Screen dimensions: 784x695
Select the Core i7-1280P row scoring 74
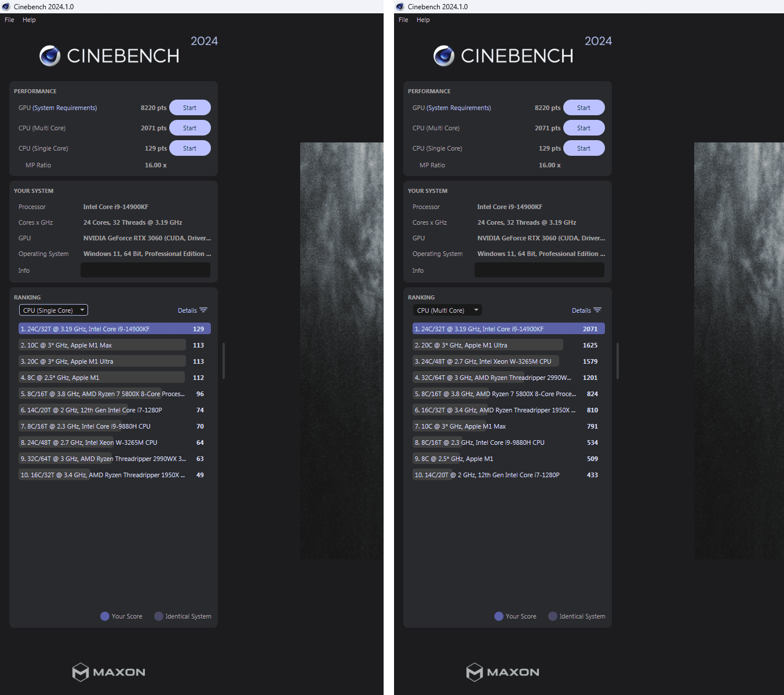tap(115, 410)
